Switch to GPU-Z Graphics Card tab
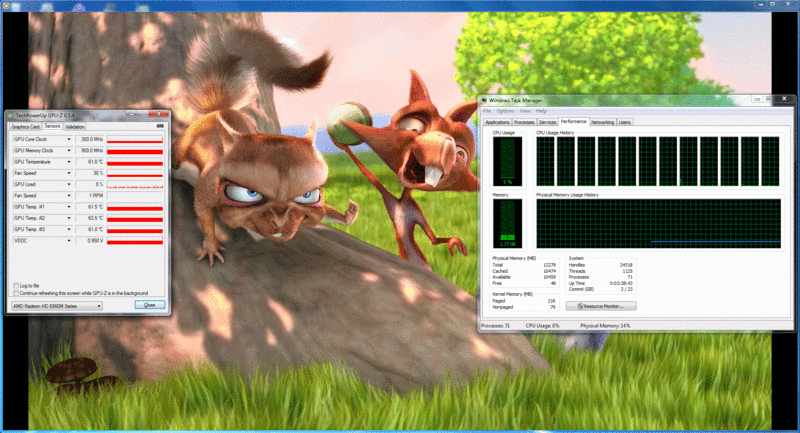 [x=25, y=126]
